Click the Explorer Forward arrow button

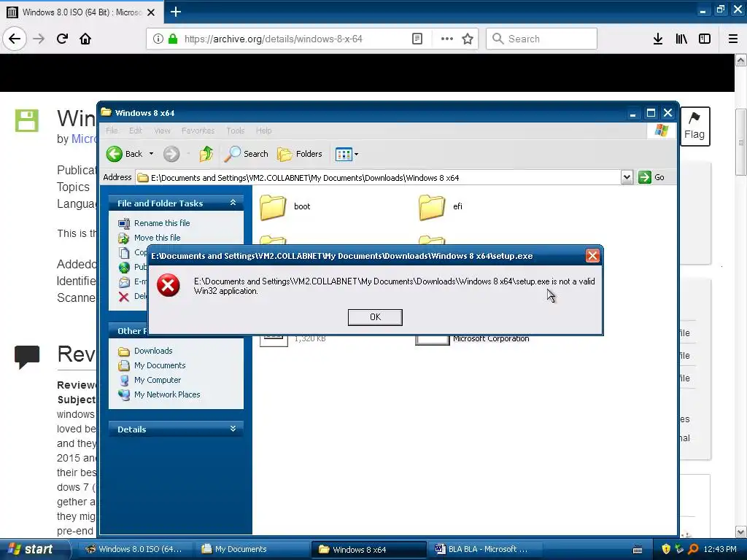pyautogui.click(x=171, y=154)
